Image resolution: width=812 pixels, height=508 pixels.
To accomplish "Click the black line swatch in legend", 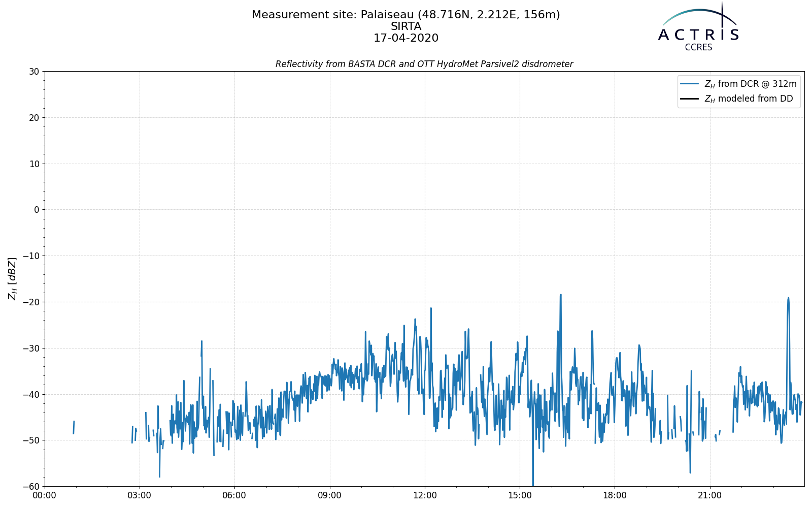I will (690, 99).
